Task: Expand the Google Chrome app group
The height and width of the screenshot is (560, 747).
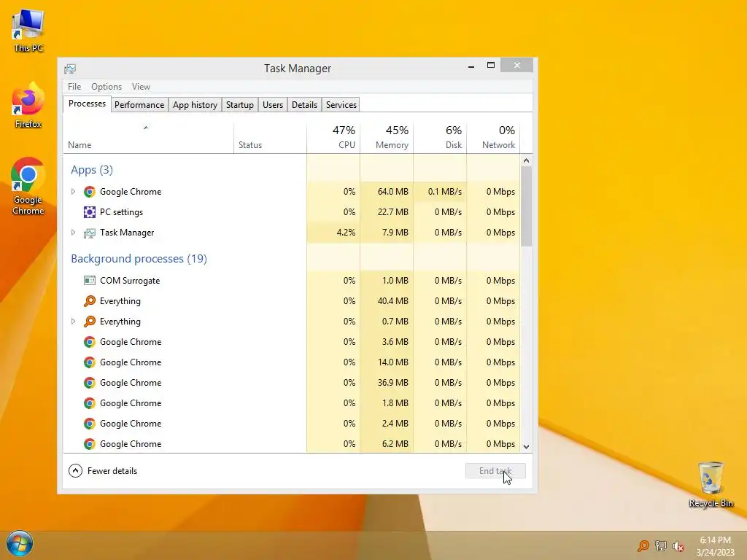Action: [73, 192]
